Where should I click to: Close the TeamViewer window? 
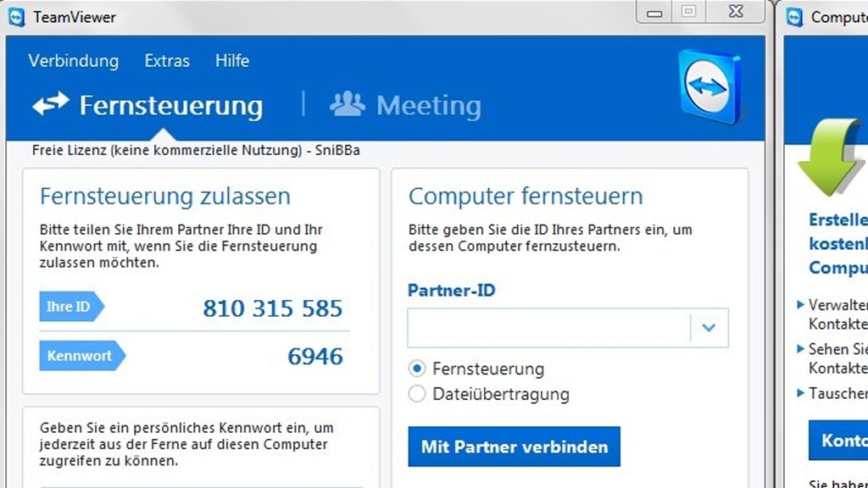click(736, 12)
